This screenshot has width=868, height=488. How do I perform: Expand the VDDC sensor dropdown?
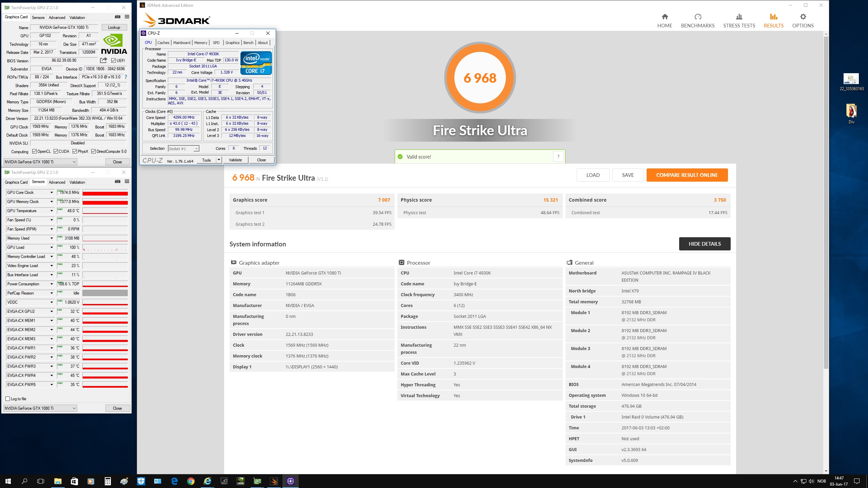[52, 302]
